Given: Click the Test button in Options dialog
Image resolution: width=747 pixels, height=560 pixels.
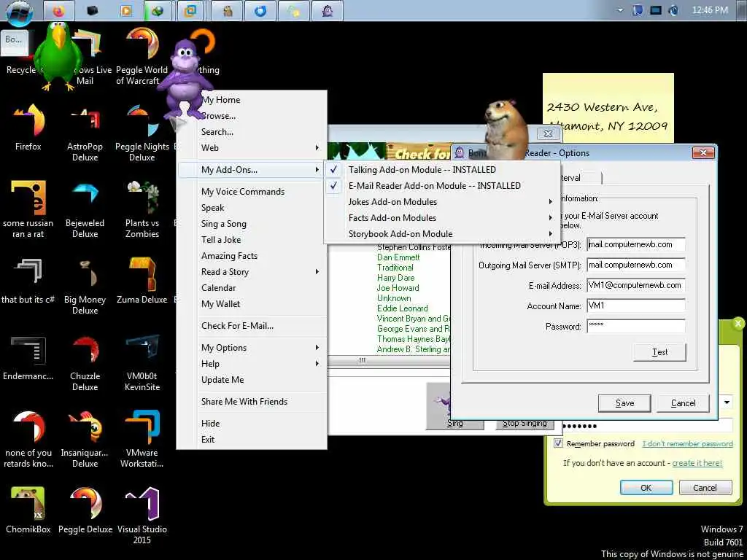Looking at the screenshot, I should click(x=659, y=352).
